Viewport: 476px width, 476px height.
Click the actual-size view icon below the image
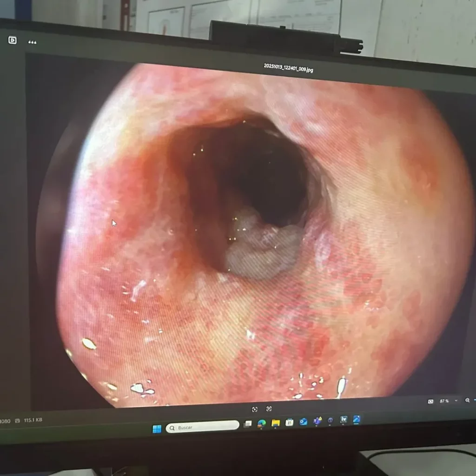pyautogui.click(x=269, y=409)
